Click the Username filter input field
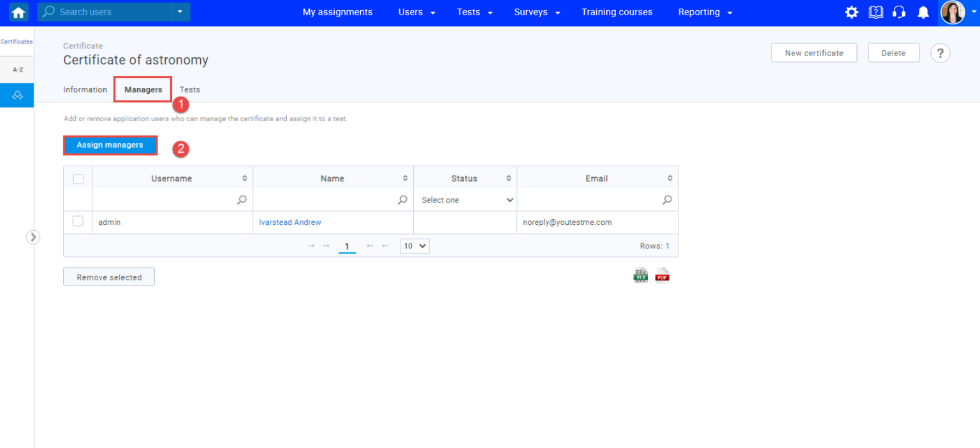 point(166,200)
